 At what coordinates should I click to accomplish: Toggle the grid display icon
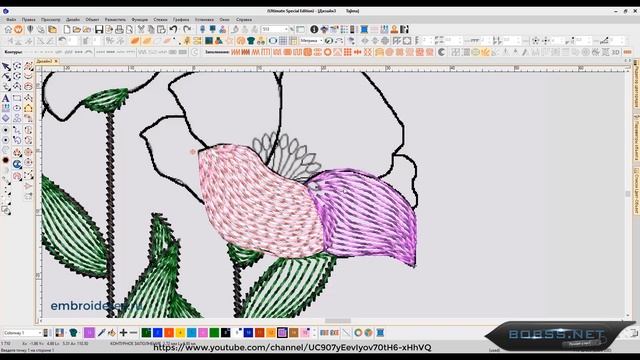pyautogui.click(x=283, y=41)
